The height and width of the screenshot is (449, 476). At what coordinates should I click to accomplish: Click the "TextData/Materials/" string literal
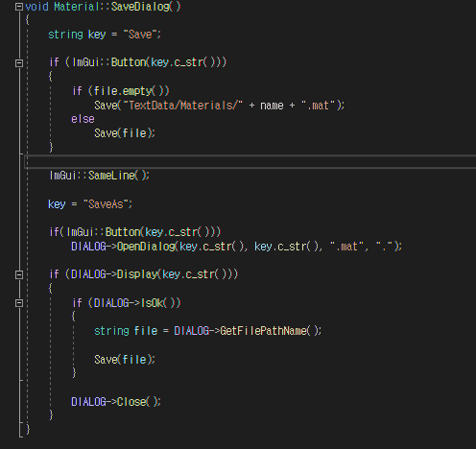(182, 106)
